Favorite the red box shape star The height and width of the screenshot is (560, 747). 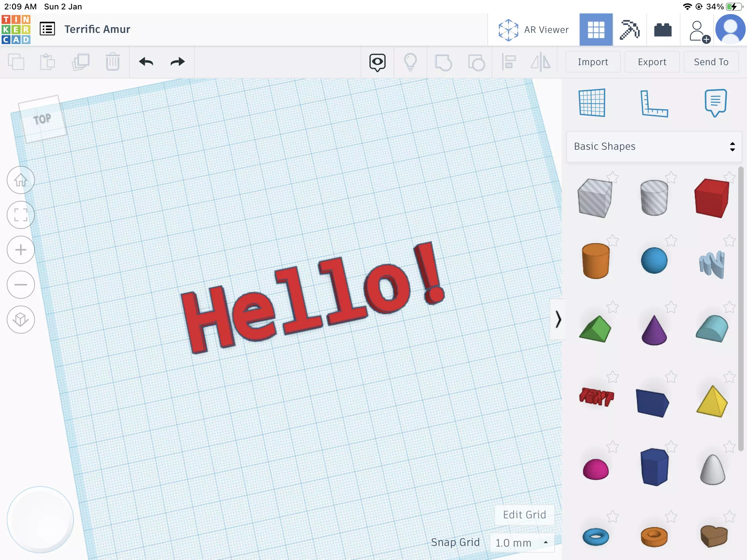[x=729, y=177]
